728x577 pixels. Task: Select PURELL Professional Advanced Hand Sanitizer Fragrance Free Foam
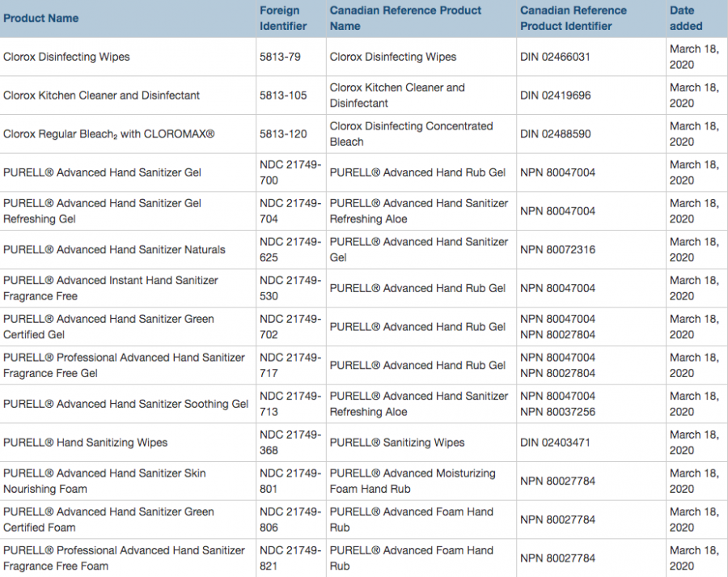point(124,558)
